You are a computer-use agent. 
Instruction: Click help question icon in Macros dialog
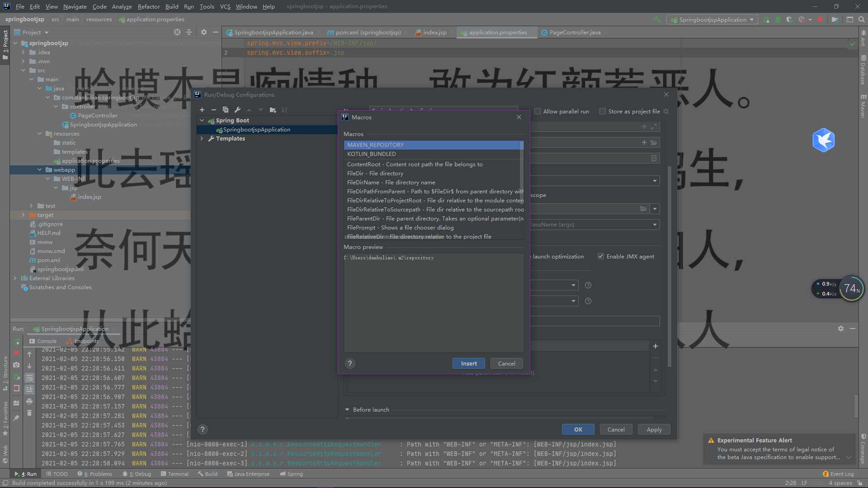coord(350,363)
